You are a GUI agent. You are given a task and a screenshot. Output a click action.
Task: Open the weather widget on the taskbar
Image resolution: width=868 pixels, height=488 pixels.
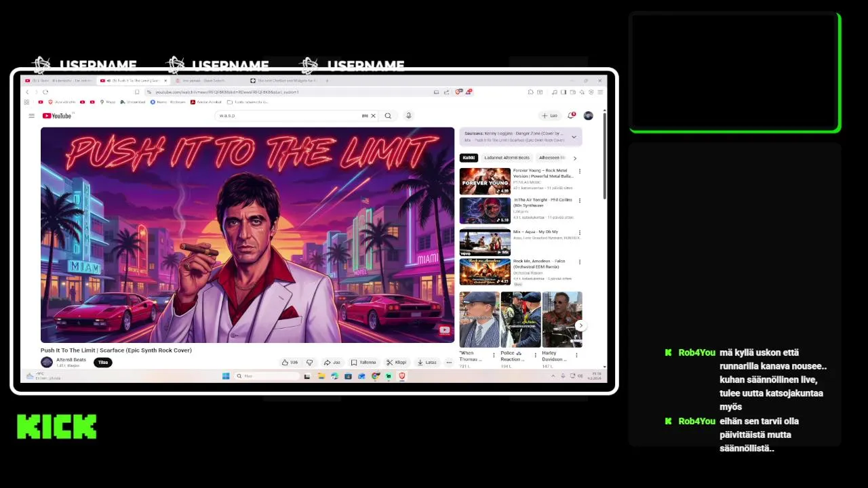(x=43, y=376)
